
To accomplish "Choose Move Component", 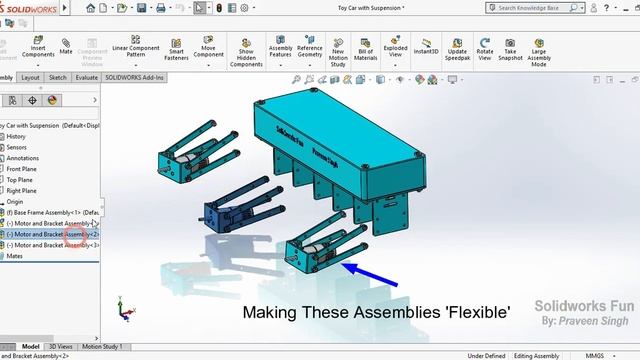I will point(208,46).
